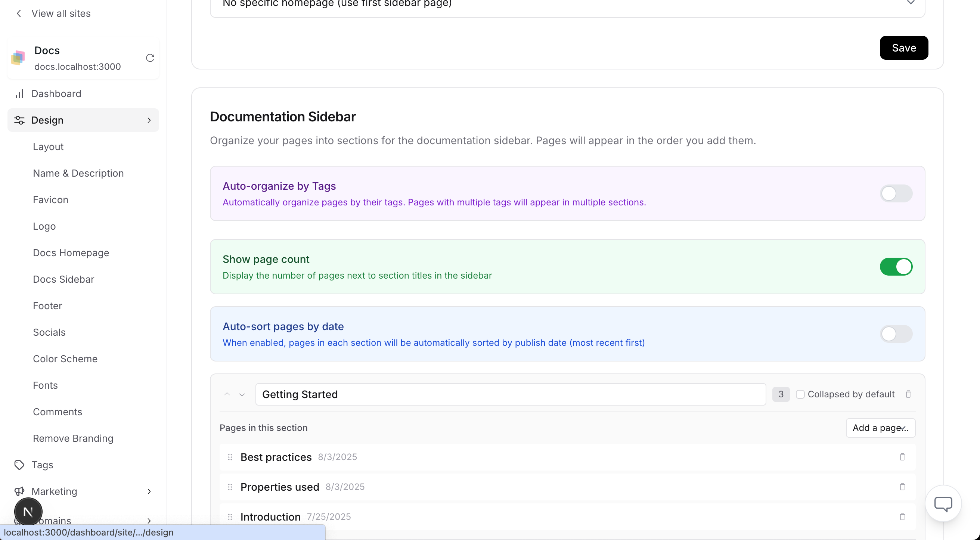Expand the Marketing menu chevron
Viewport: 980px width, 540px height.
point(149,491)
